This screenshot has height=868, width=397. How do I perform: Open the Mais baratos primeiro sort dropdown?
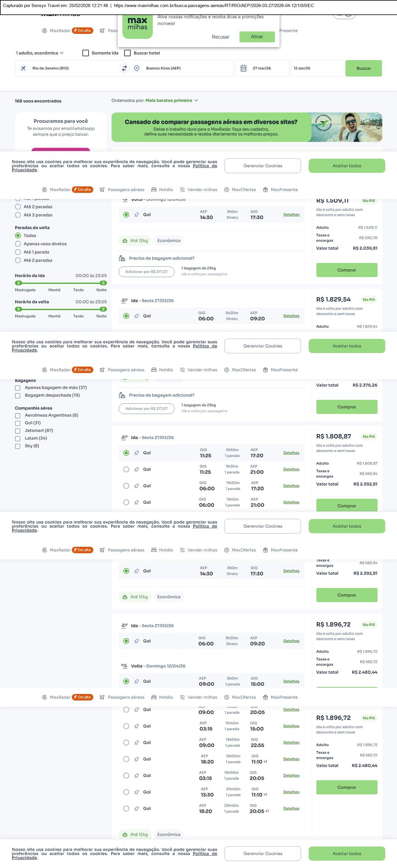pyautogui.click(x=171, y=100)
